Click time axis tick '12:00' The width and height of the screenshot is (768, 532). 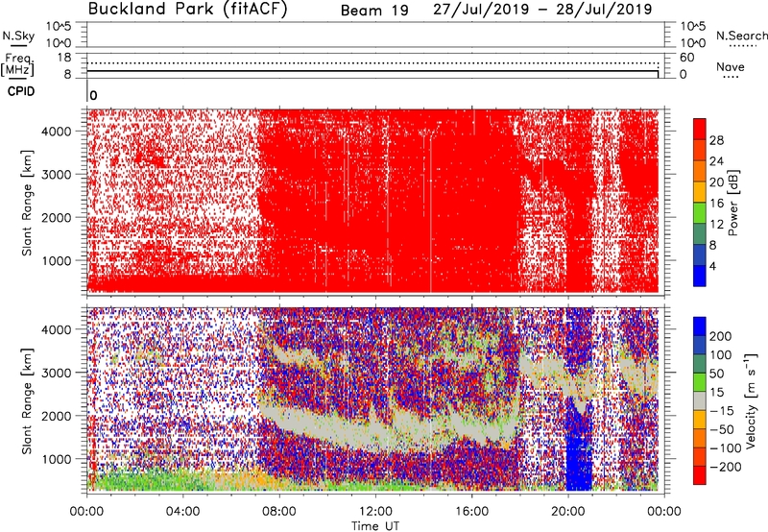point(375,512)
